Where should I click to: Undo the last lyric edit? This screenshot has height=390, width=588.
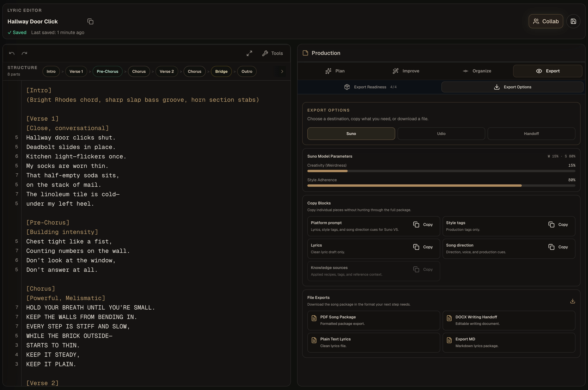12,53
